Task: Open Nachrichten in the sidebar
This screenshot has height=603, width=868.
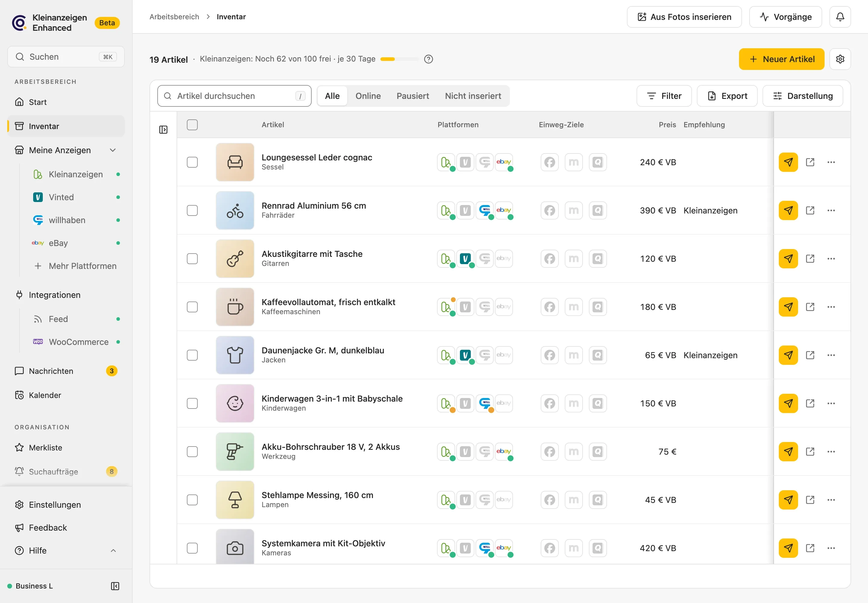Action: pyautogui.click(x=66, y=371)
